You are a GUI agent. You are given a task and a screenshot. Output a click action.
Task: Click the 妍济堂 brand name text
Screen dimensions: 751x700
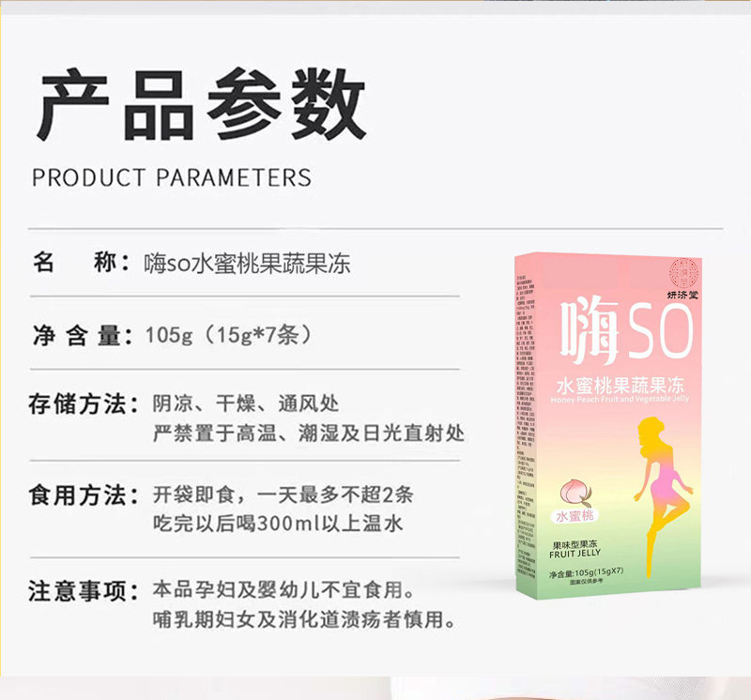[683, 295]
